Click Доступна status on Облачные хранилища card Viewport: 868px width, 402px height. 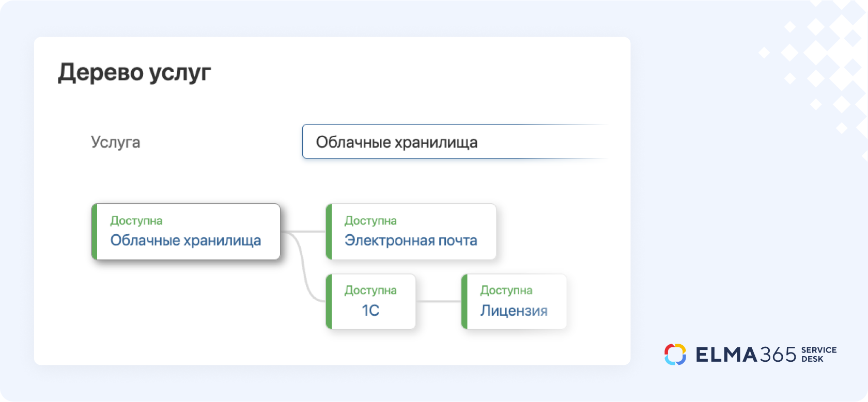[136, 221]
